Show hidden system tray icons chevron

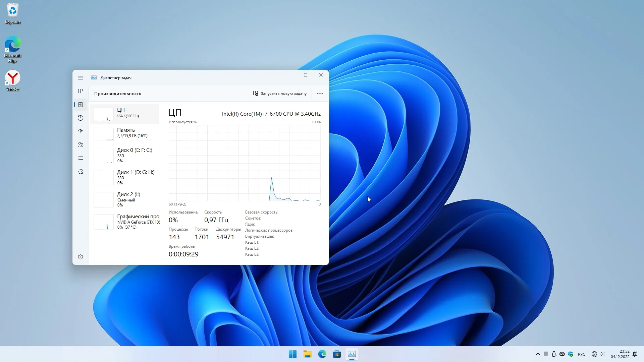click(538, 354)
